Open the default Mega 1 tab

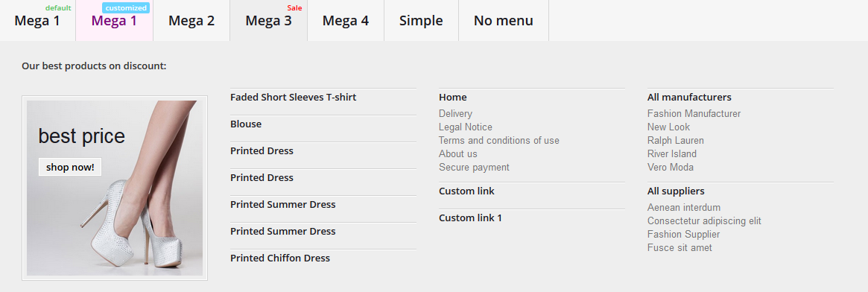pyautogui.click(x=37, y=20)
